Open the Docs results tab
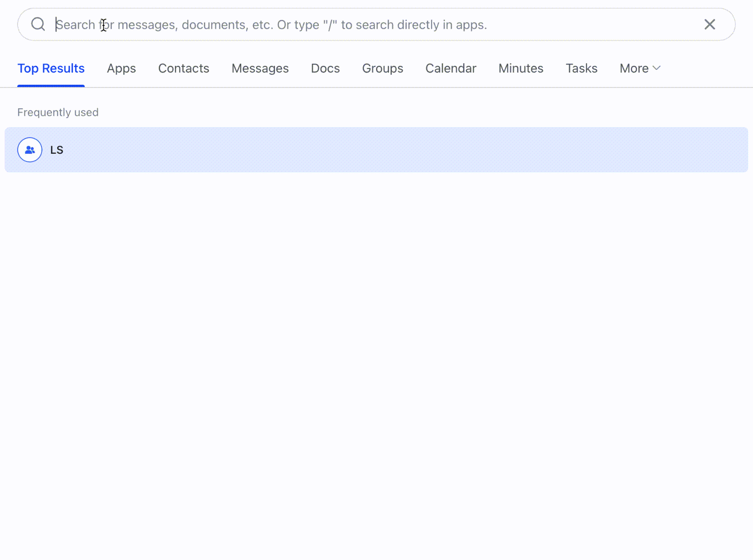This screenshot has width=753, height=560. tap(325, 68)
